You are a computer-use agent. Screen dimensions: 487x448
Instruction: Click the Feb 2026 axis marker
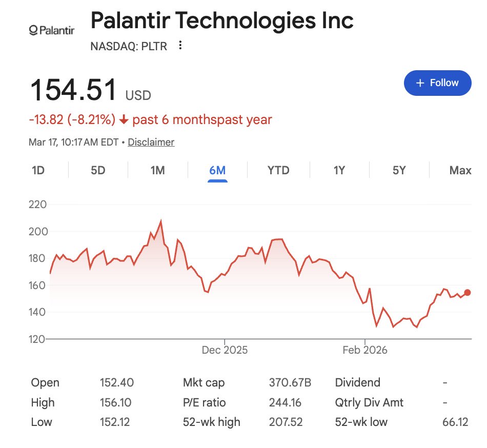coord(365,350)
